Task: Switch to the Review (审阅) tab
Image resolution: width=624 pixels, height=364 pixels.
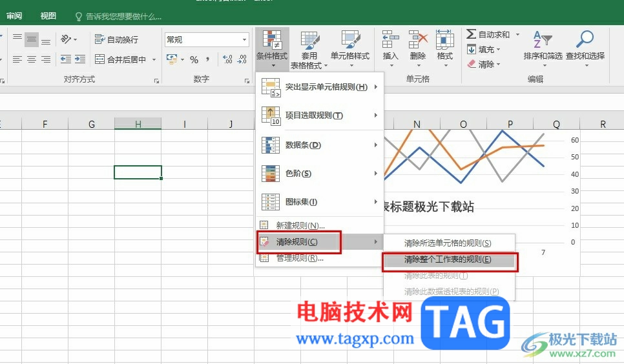Action: pyautogui.click(x=14, y=16)
